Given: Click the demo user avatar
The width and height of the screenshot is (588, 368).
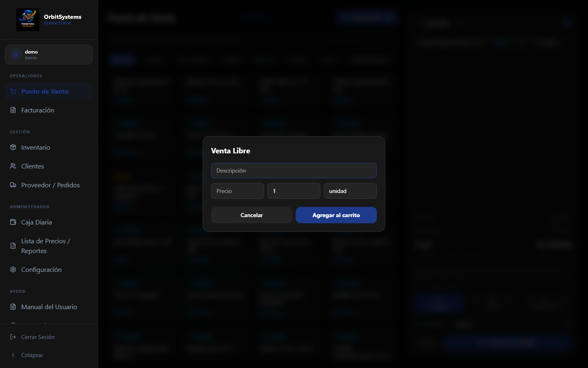Looking at the screenshot, I should pyautogui.click(x=16, y=55).
